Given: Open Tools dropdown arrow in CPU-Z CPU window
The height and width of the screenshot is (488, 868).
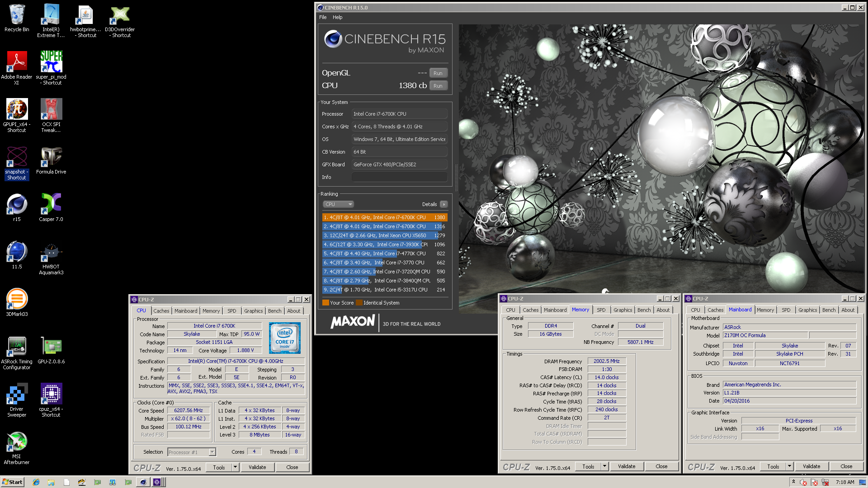Looking at the screenshot, I should point(235,467).
